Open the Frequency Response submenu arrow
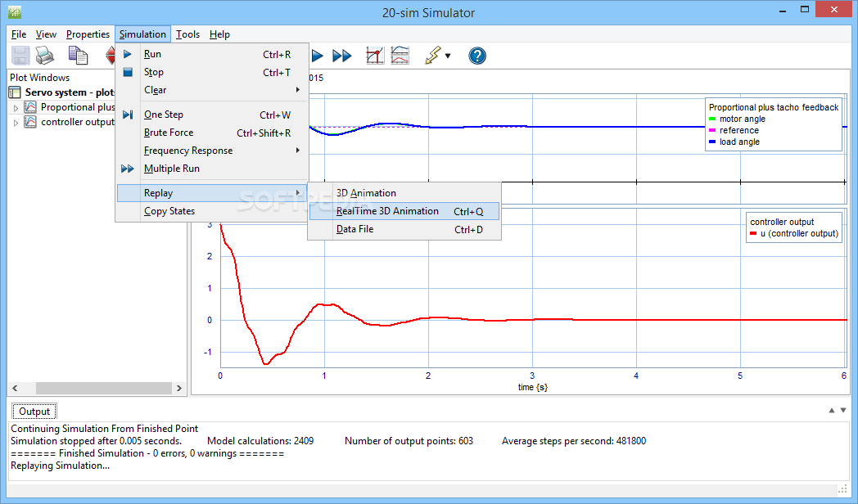The width and height of the screenshot is (858, 504). click(298, 151)
